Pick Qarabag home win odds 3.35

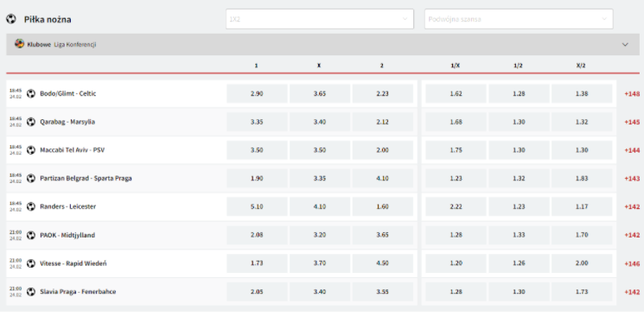coord(257,122)
